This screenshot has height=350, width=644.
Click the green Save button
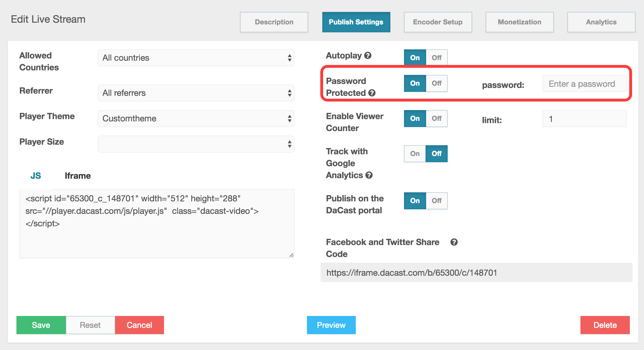[x=41, y=325]
